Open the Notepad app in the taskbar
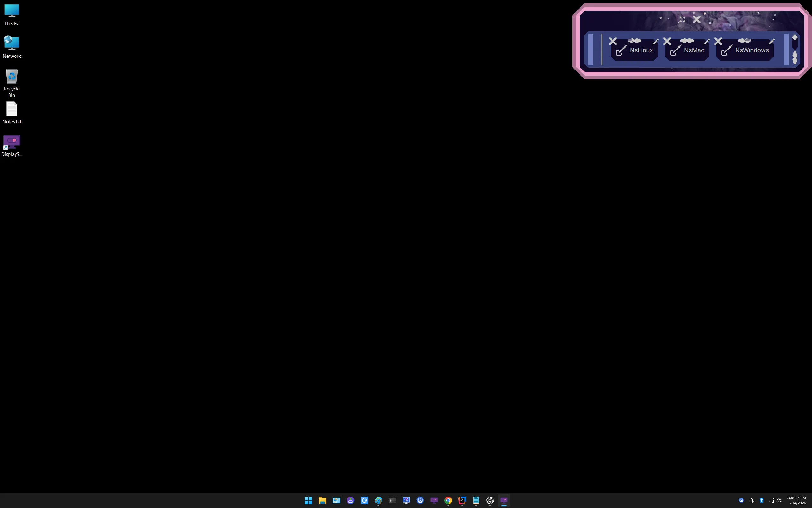Image resolution: width=812 pixels, height=508 pixels. [x=476, y=500]
